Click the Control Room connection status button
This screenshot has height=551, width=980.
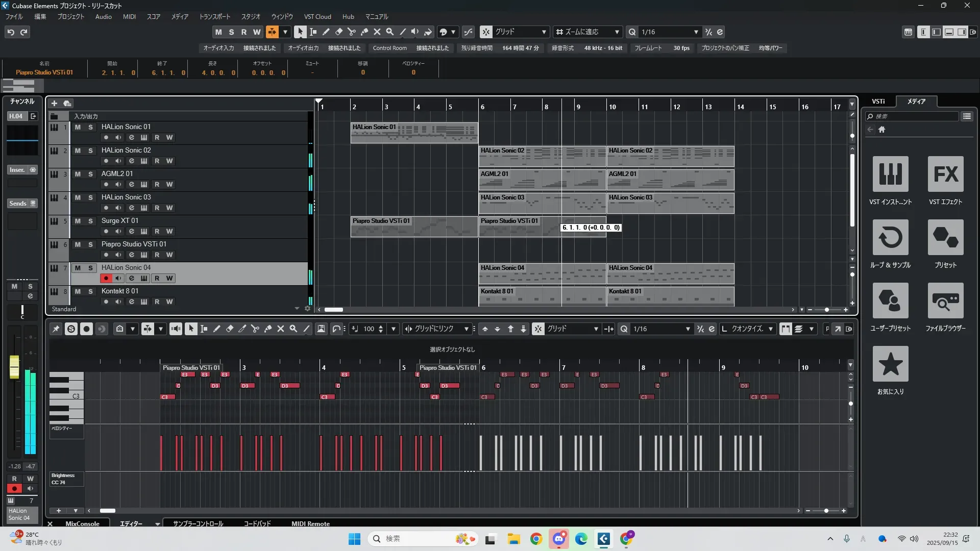(432, 48)
